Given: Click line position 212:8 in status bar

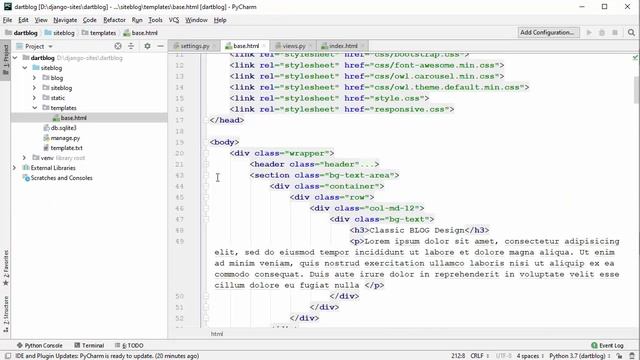Looking at the screenshot, I should tap(458, 356).
